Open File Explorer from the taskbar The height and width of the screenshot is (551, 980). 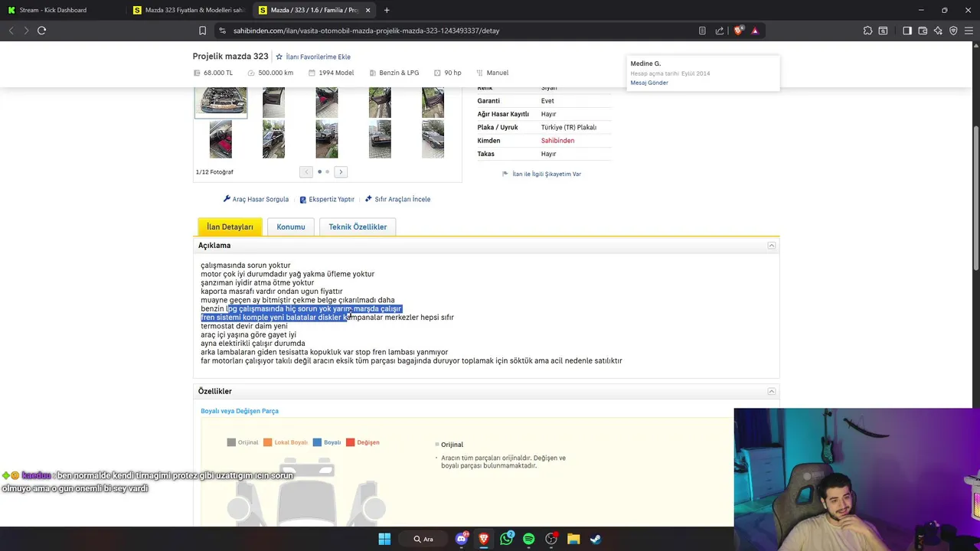click(573, 539)
